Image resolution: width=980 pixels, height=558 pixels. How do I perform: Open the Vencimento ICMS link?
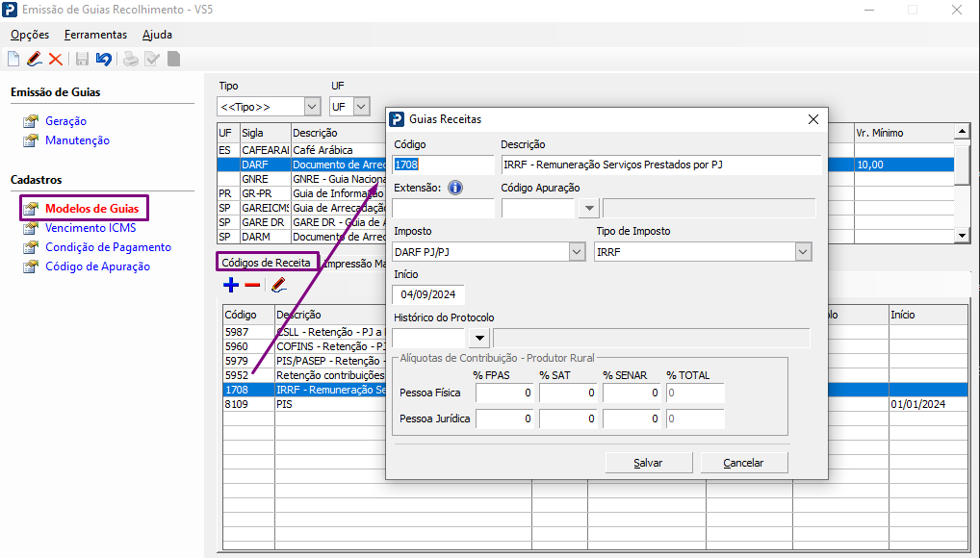click(90, 228)
